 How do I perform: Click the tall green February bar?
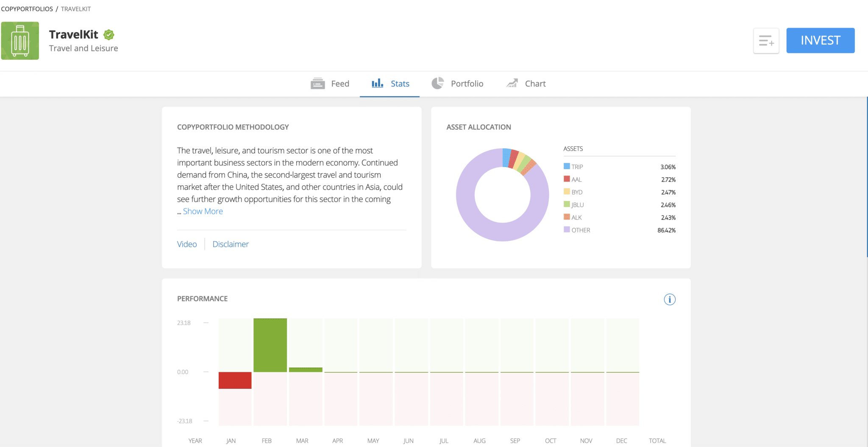pos(270,345)
